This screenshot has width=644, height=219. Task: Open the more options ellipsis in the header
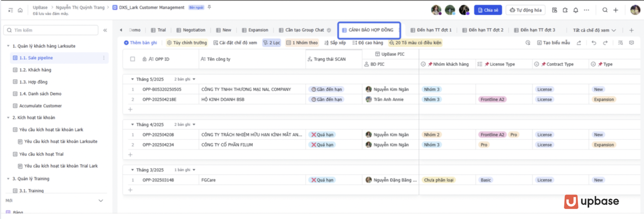point(586,10)
